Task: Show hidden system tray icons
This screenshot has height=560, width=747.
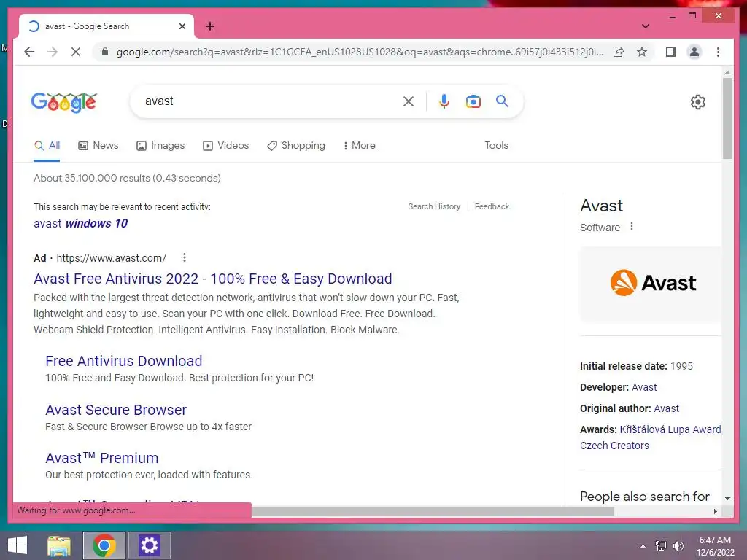Action: pos(643,546)
